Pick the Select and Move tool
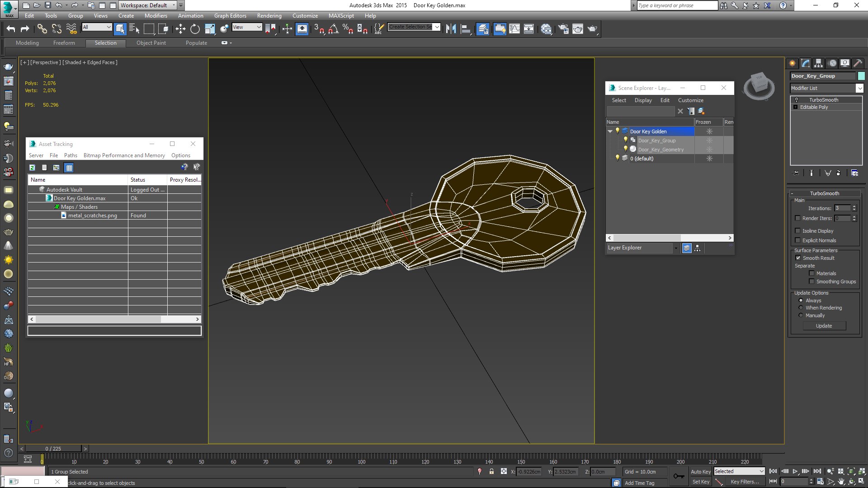This screenshot has height=488, width=868. tap(180, 29)
